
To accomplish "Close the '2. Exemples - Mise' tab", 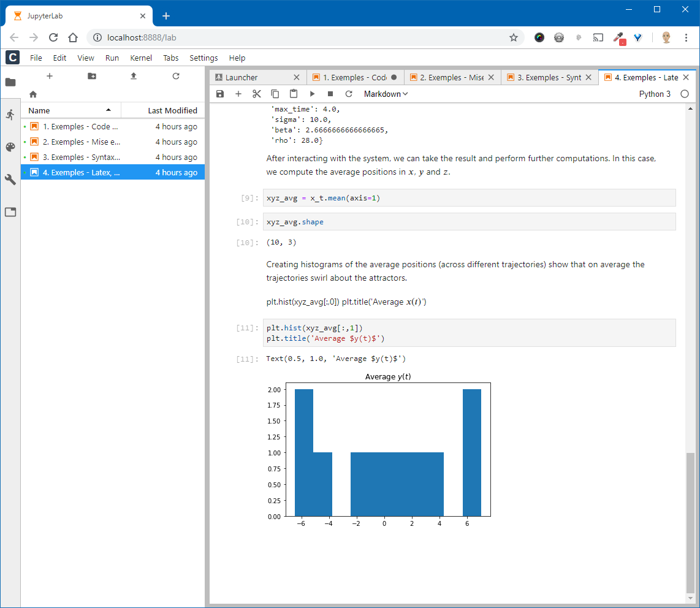I will click(x=491, y=77).
